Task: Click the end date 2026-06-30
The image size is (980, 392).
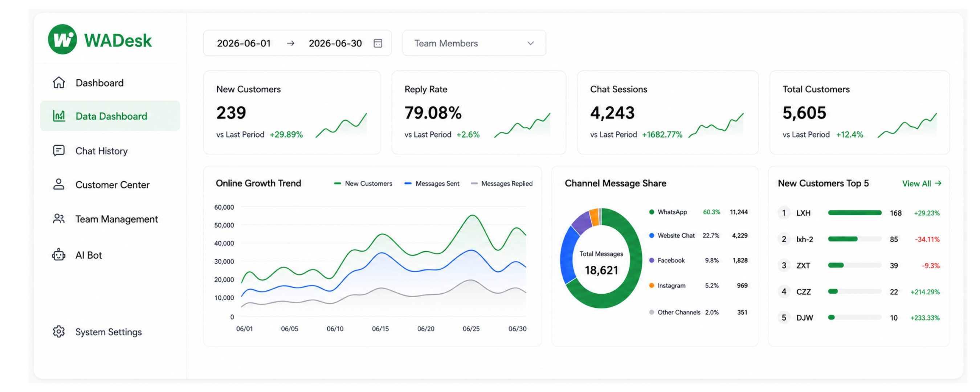Action: (335, 44)
